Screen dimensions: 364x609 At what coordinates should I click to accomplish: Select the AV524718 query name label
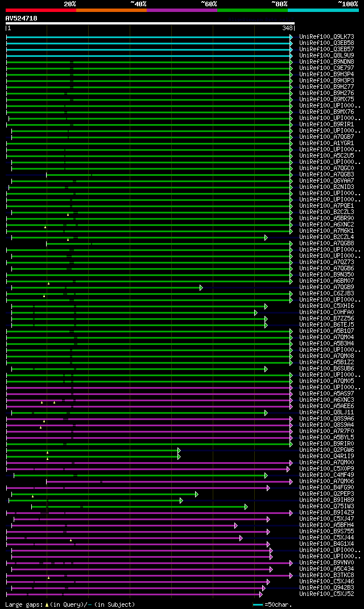point(22,18)
